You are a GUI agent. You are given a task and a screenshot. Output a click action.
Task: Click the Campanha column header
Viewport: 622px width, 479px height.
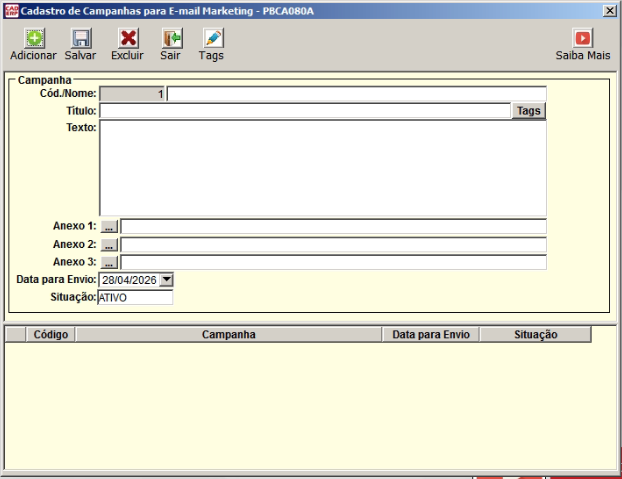tap(228, 334)
